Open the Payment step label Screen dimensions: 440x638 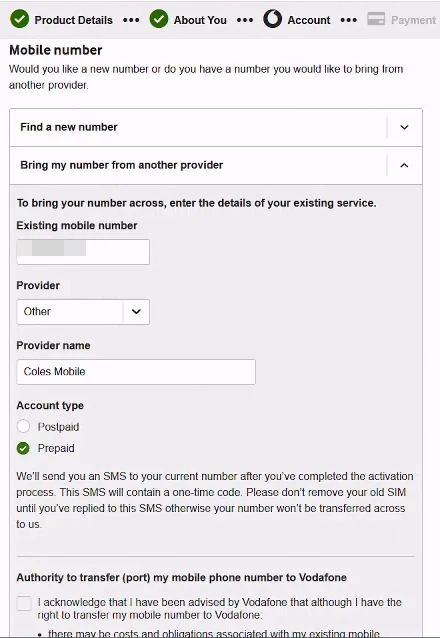tap(413, 20)
